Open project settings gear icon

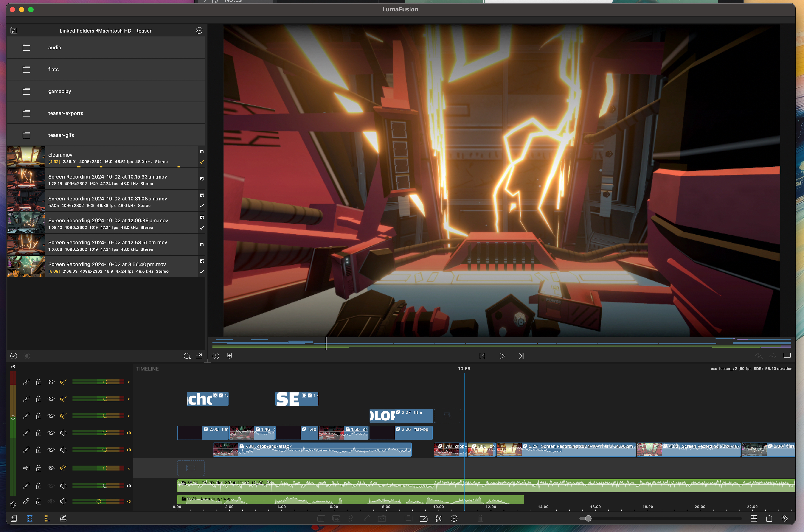[x=784, y=518]
